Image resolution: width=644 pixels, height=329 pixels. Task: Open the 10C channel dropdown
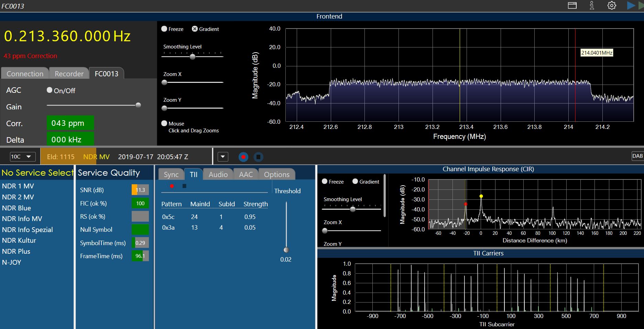coord(22,157)
